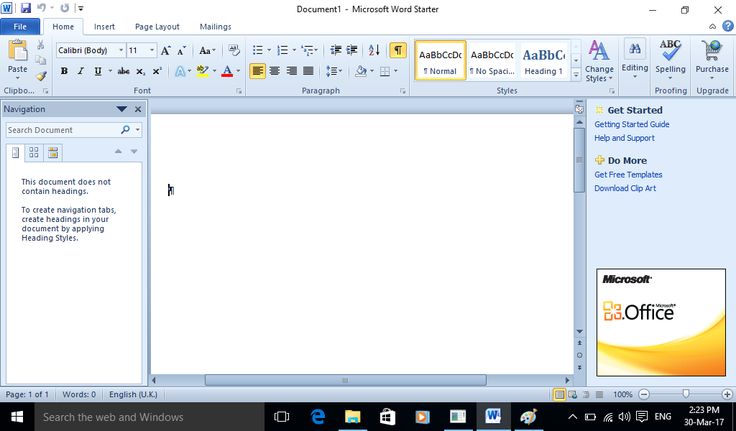The width and height of the screenshot is (736, 431).
Task: Click the Cut scissors icon
Action: [x=41, y=45]
